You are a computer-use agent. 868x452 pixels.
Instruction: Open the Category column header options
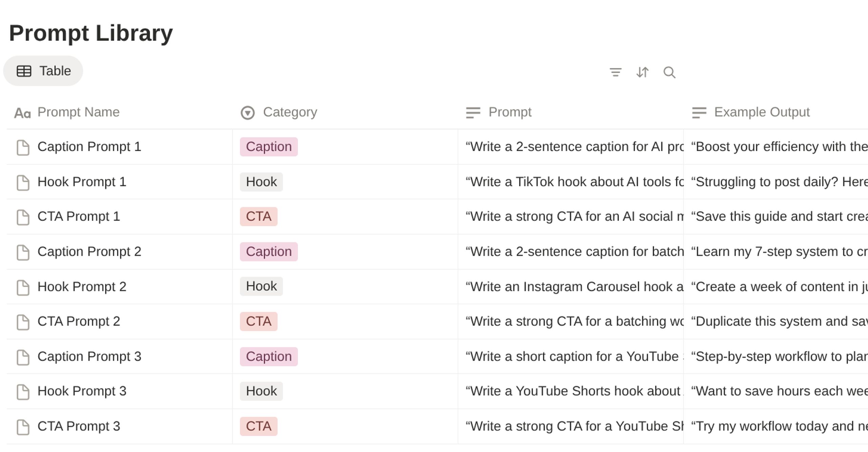345,112
